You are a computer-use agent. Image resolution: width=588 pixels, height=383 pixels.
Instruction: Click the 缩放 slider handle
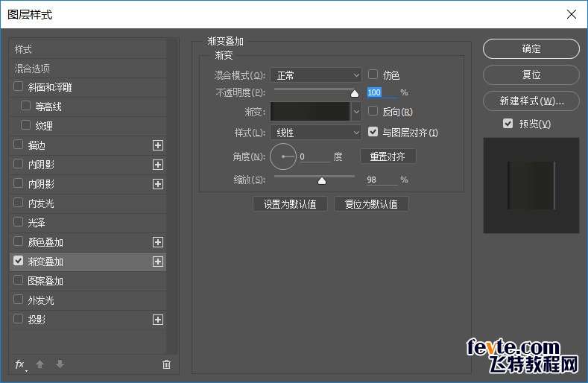coord(322,181)
